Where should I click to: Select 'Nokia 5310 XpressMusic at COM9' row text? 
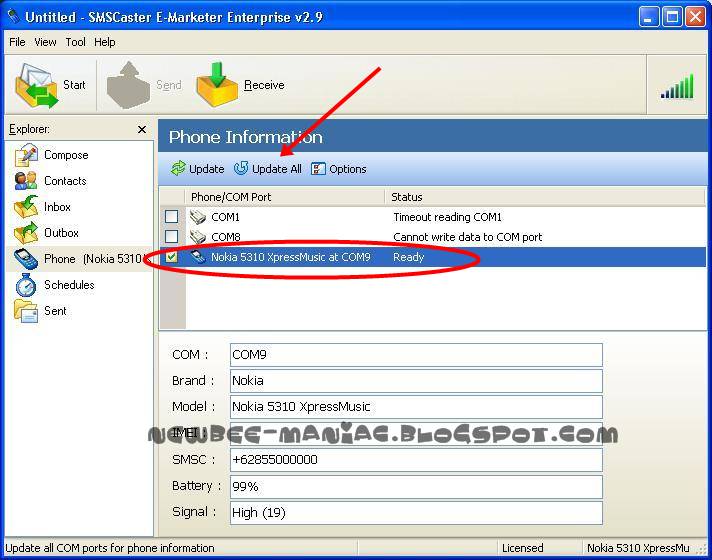[x=291, y=257]
